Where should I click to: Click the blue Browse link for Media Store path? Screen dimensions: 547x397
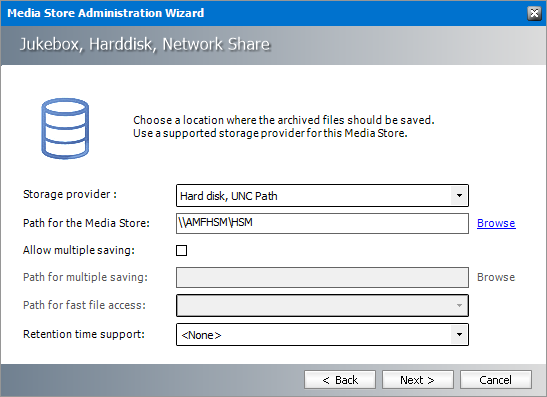(496, 223)
